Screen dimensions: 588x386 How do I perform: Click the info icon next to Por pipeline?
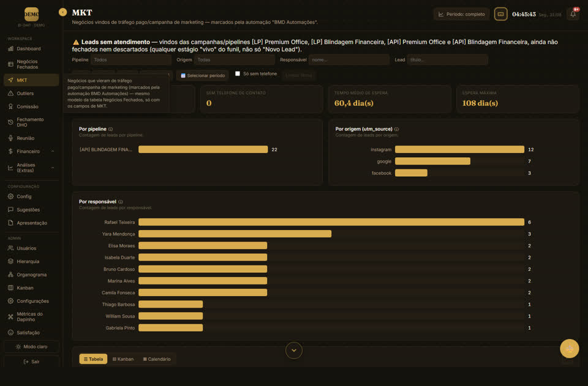111,129
